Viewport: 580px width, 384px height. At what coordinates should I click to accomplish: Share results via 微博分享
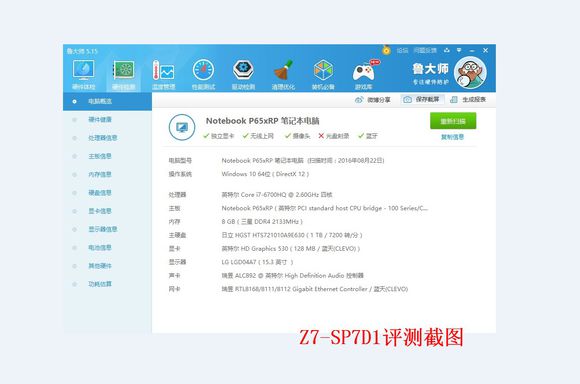pyautogui.click(x=373, y=100)
